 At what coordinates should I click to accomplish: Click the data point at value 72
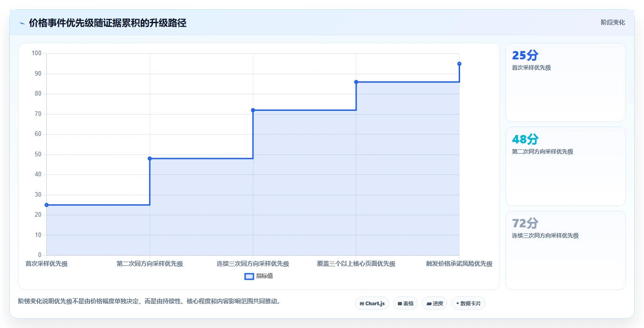[253, 110]
